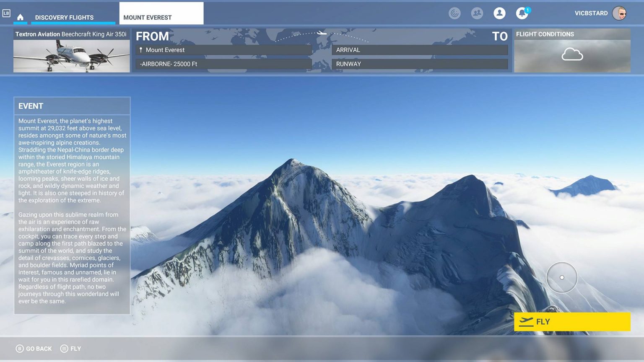This screenshot has width=644, height=362.
Task: Click the FLIGHT CONDITIONS label
Action: pyautogui.click(x=545, y=34)
